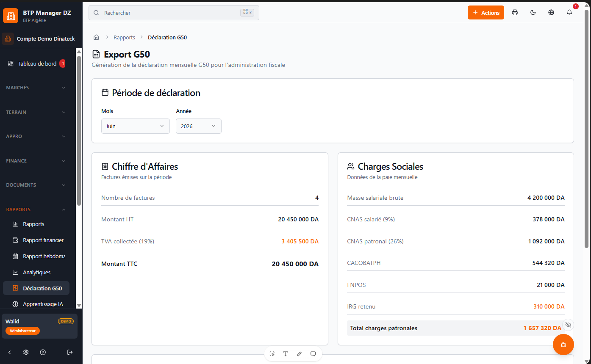
Task: Click the Total charges patronales amount 1 657 320 DA
Action: pos(543,328)
